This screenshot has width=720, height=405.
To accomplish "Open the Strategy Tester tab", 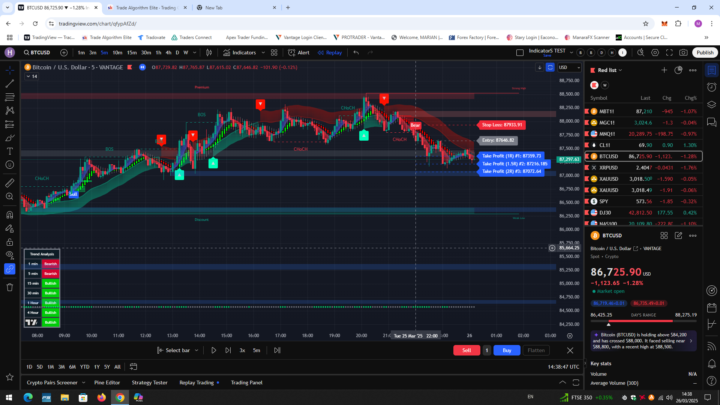I will pyautogui.click(x=150, y=382).
